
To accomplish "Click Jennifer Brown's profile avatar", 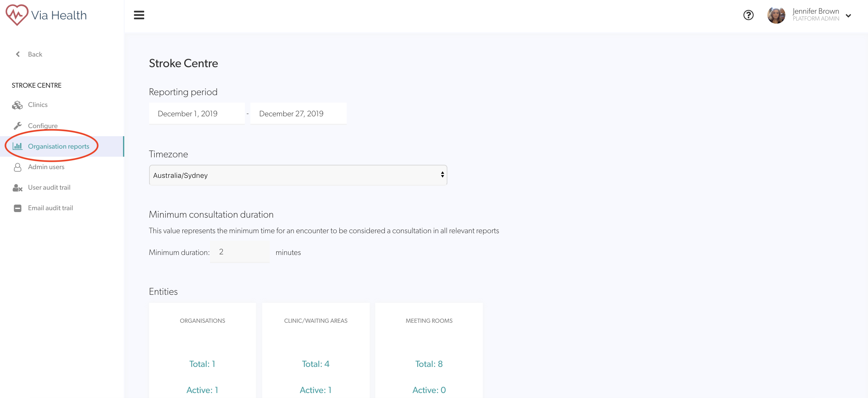I will click(x=776, y=15).
